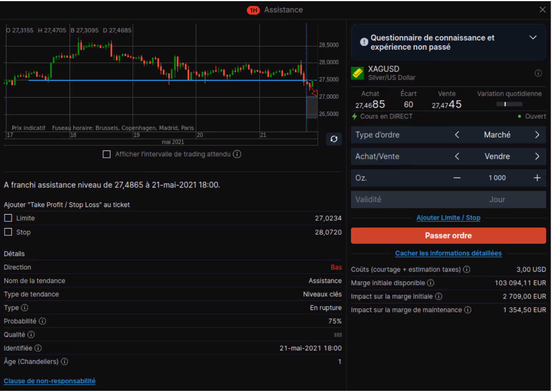The height and width of the screenshot is (392, 554).
Task: Click the Achat price 27,4685
Action: 370,105
